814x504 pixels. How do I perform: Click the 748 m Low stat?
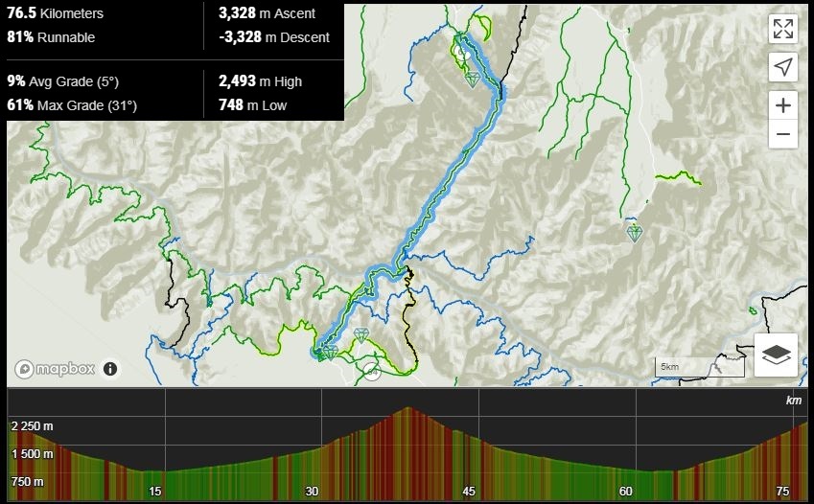[x=252, y=105]
